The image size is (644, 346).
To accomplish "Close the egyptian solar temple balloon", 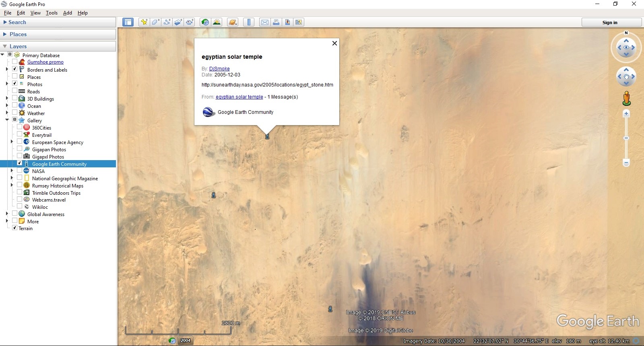I will [334, 43].
